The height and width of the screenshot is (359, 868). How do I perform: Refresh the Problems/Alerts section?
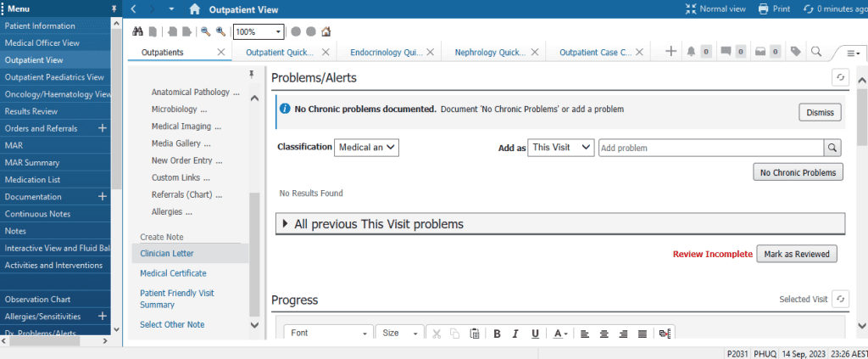[840, 77]
